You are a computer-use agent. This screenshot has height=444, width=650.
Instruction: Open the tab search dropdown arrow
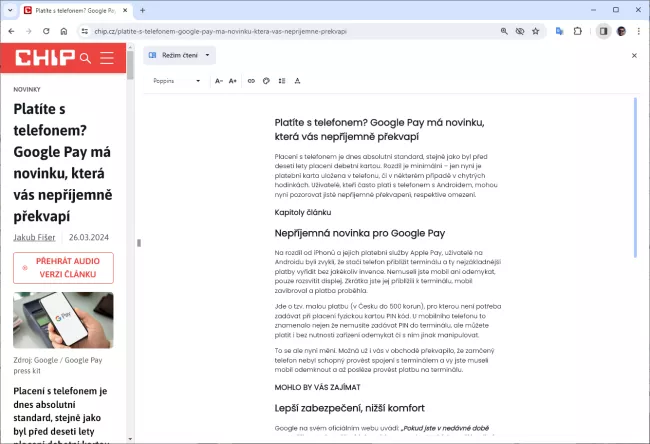point(10,10)
